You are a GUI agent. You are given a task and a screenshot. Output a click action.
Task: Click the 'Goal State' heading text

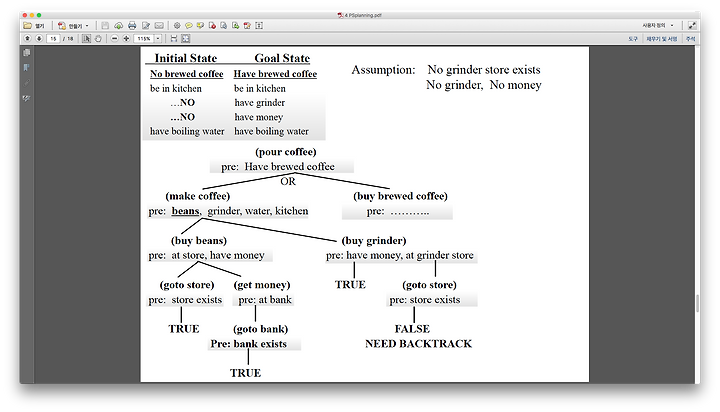pos(282,58)
